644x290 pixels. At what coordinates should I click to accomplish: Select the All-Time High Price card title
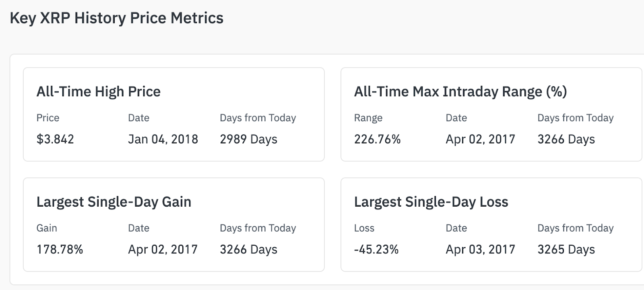coord(98,92)
